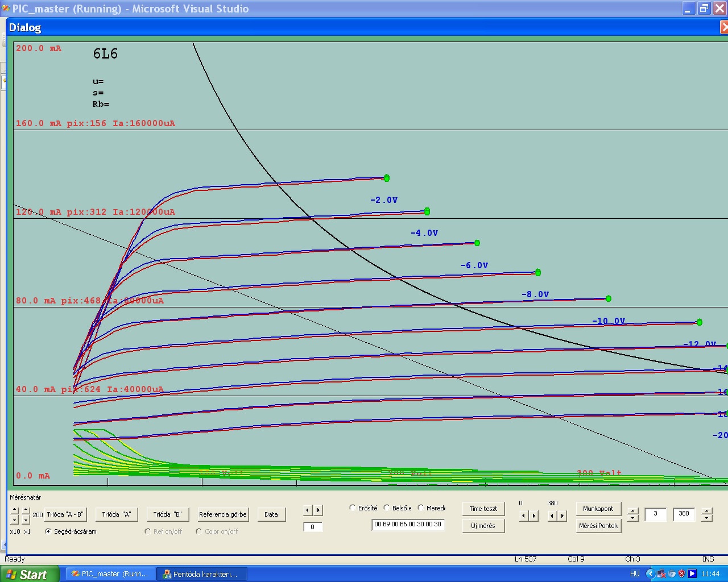Click the up spinner after the 380 field
The image size is (728, 582).
(x=706, y=511)
